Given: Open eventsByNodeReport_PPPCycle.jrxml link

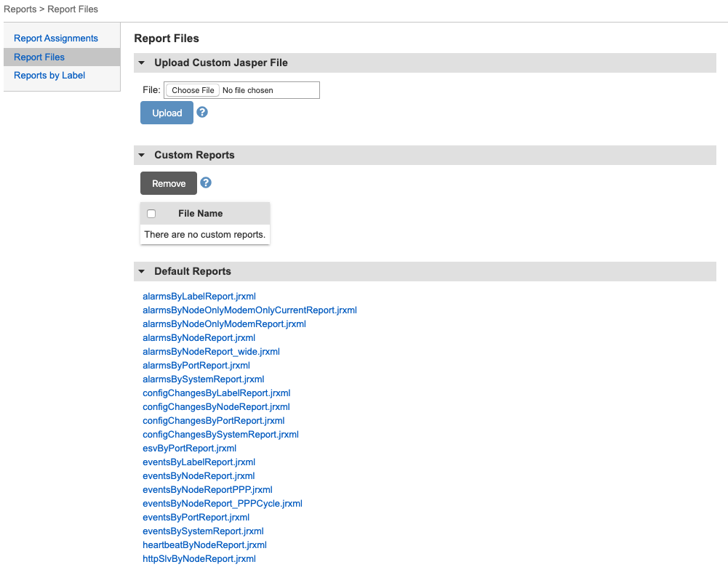Looking at the screenshot, I should pyautogui.click(x=223, y=504).
